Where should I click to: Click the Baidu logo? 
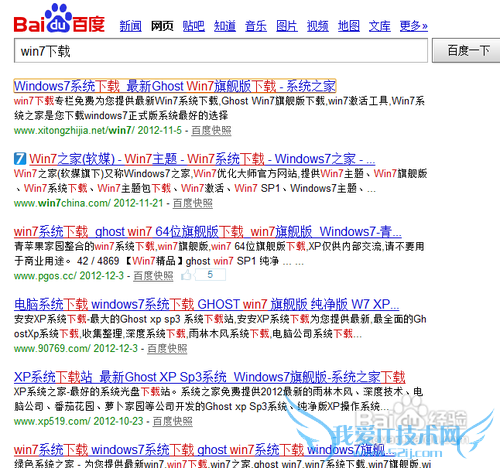click(x=59, y=18)
